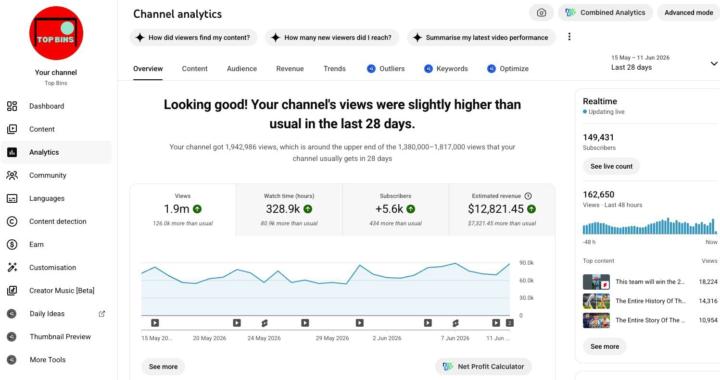Screen dimensions: 720x380
Task: Click See more in Realtime panel
Action: pos(604,346)
